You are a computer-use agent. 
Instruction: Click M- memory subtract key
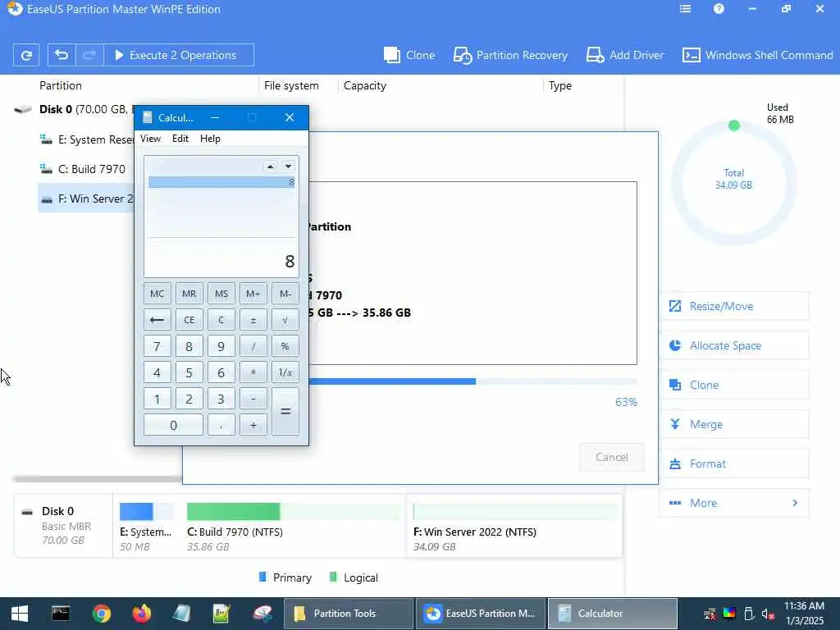click(285, 294)
